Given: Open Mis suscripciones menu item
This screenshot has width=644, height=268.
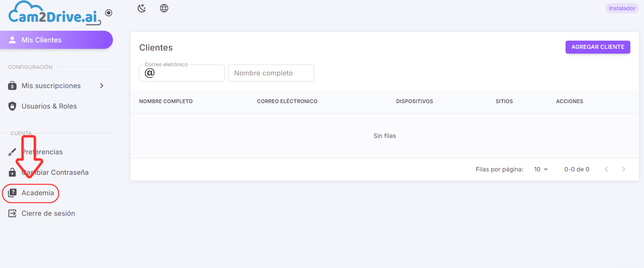Looking at the screenshot, I should pyautogui.click(x=56, y=86).
